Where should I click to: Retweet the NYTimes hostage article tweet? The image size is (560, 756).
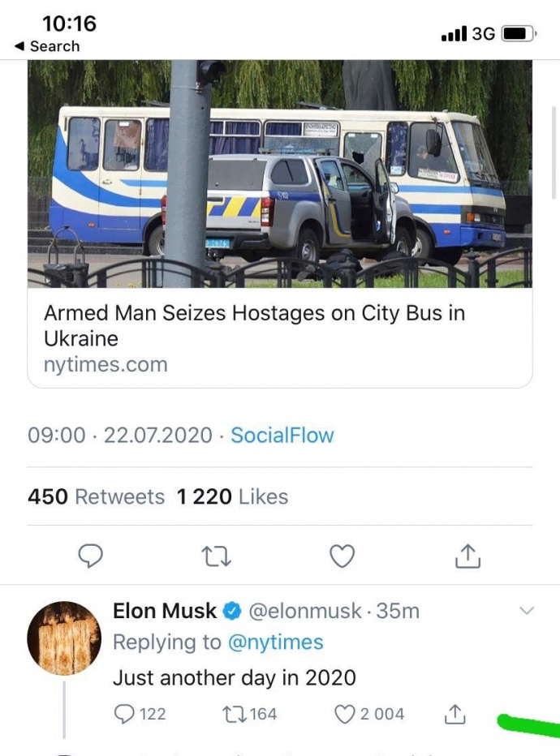(x=216, y=556)
